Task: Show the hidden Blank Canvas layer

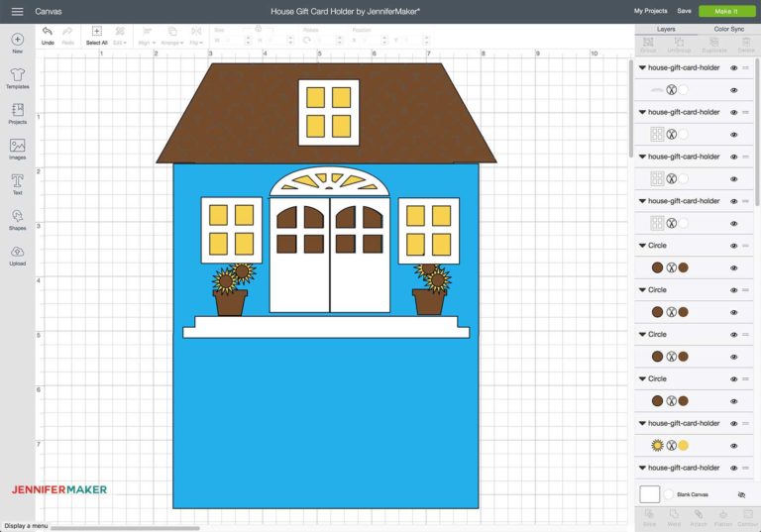Action: tap(741, 494)
